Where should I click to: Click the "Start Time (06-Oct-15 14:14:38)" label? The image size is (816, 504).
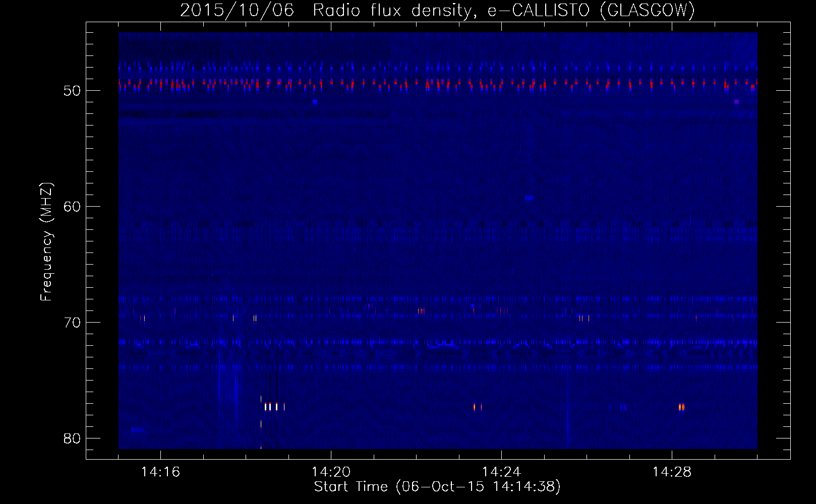point(437,487)
